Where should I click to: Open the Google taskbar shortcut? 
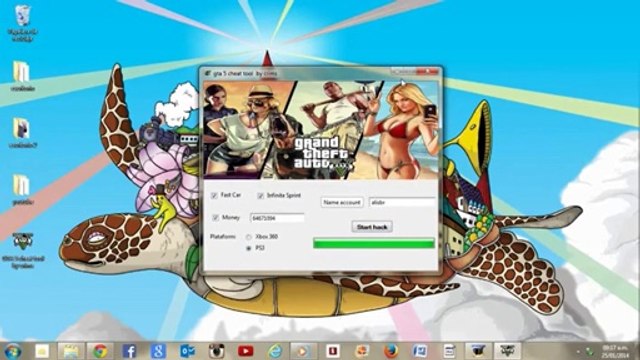point(158,351)
